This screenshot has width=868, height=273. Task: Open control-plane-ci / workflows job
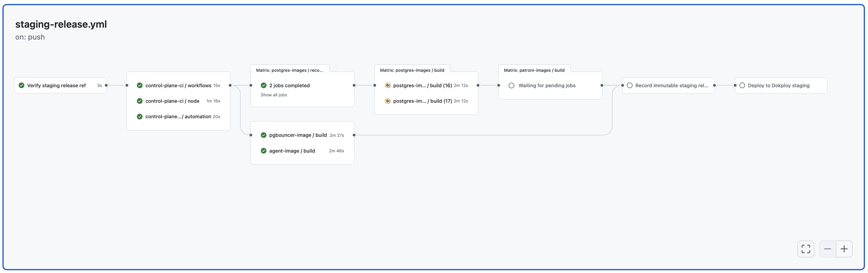tap(178, 85)
